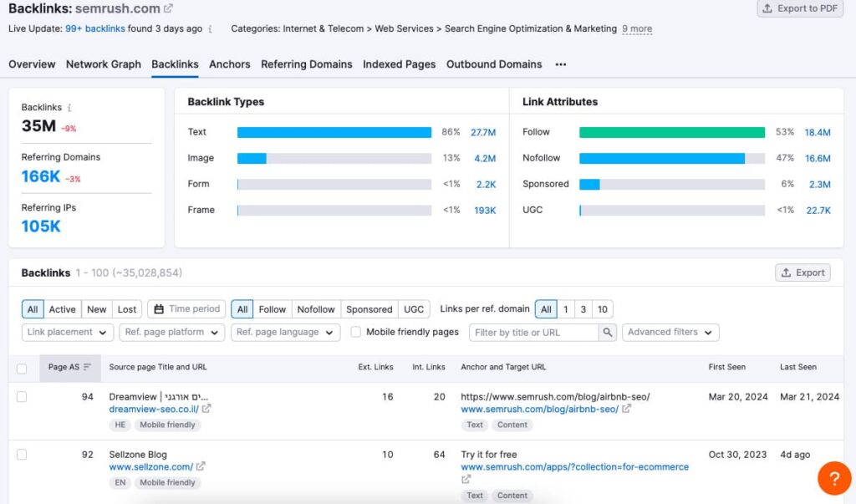856x504 pixels.
Task: Expand Advanced filters dropdown
Action: tap(670, 332)
